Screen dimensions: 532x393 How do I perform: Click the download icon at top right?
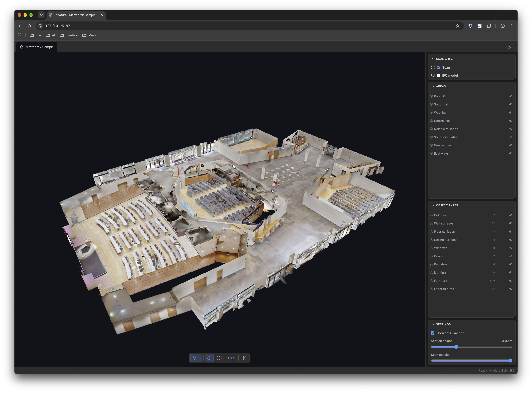(x=509, y=47)
